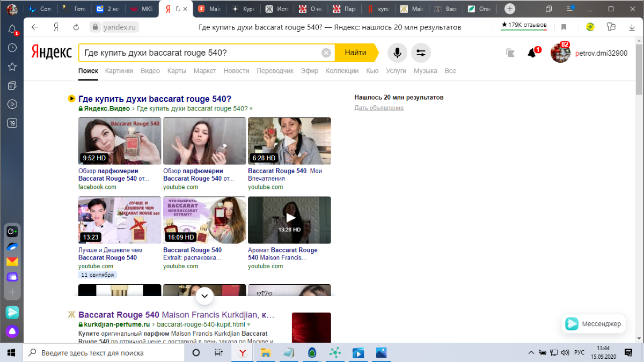This screenshot has width=644, height=362.
Task: Play the 6:28 HD Мои Впечатления video
Action: (x=289, y=141)
